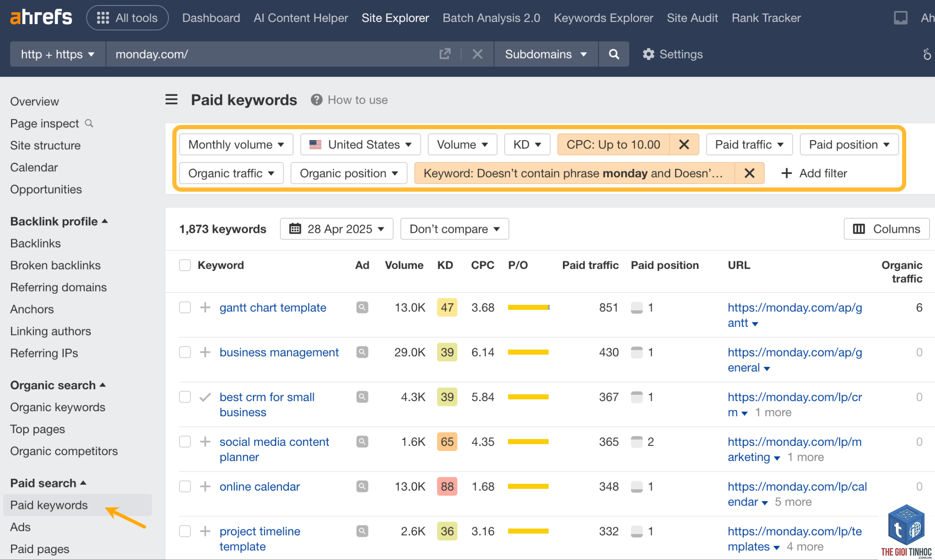The height and width of the screenshot is (560, 935).
Task: Open Site Audit from top nav
Action: (x=692, y=18)
